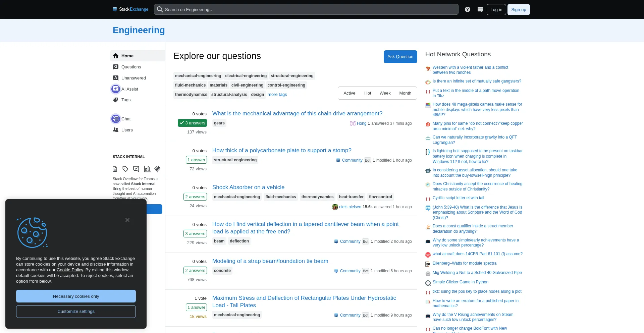Click the Chat speech-bubble icon
The height and width of the screenshot is (333, 644).
click(x=115, y=119)
